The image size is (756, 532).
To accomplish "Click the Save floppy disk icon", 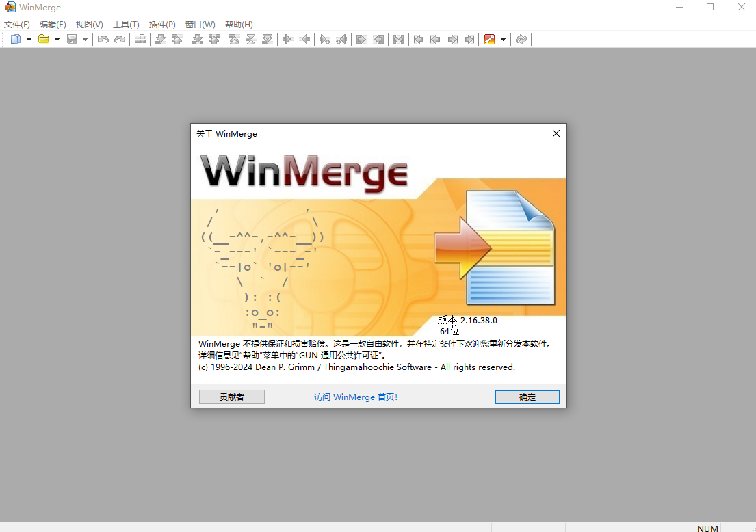I will [72, 40].
